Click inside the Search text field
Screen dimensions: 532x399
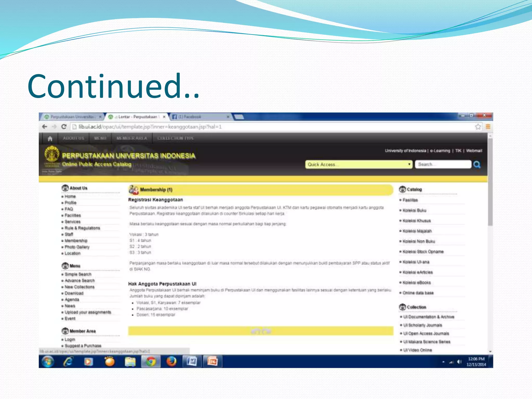coord(443,164)
